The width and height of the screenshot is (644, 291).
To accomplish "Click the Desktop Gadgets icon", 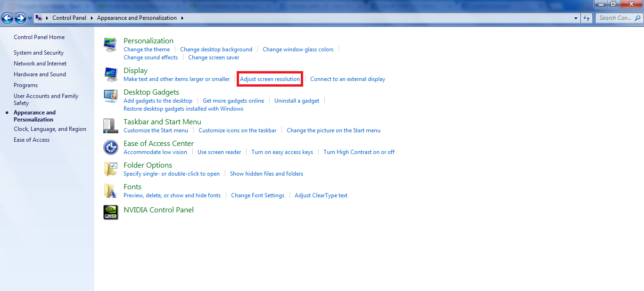I will (x=110, y=96).
